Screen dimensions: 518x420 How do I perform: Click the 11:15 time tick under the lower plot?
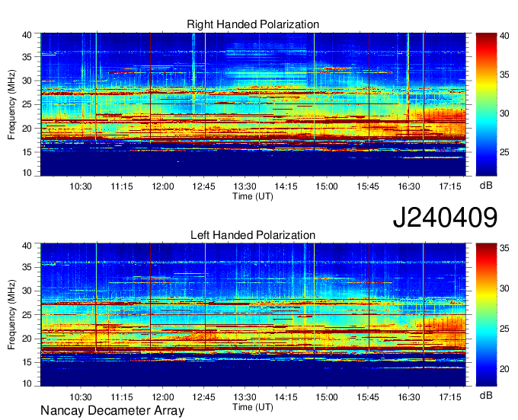pos(122,397)
